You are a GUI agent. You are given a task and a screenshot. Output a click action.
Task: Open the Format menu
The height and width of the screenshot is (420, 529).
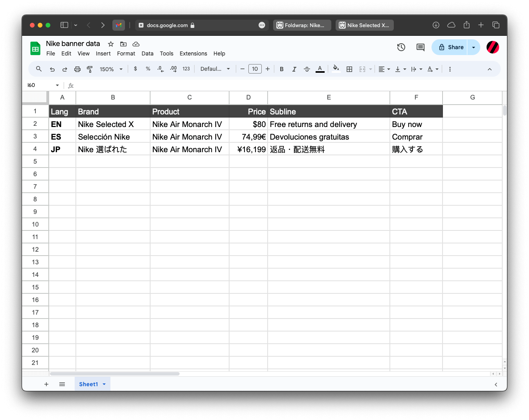pos(126,53)
